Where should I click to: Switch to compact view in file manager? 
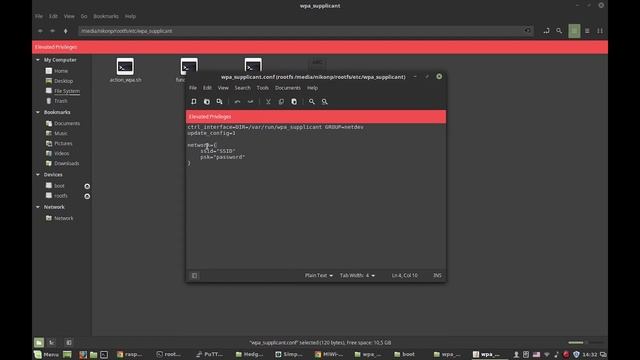click(x=600, y=31)
